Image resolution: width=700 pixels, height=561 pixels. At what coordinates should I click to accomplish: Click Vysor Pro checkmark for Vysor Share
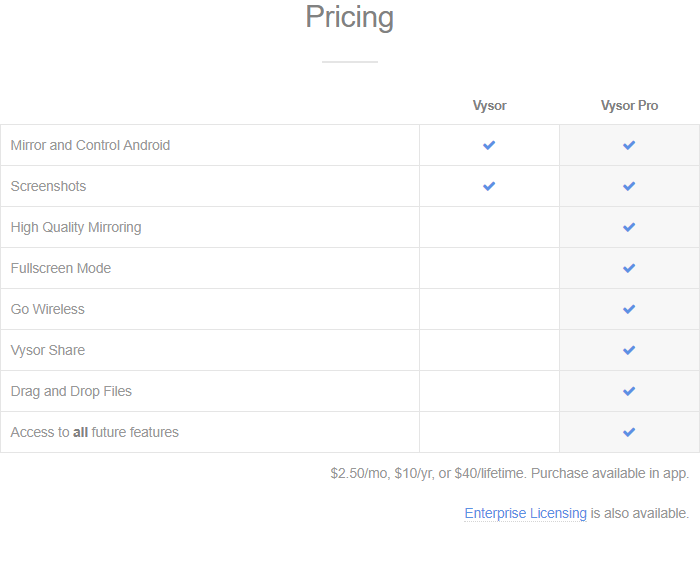(x=629, y=350)
